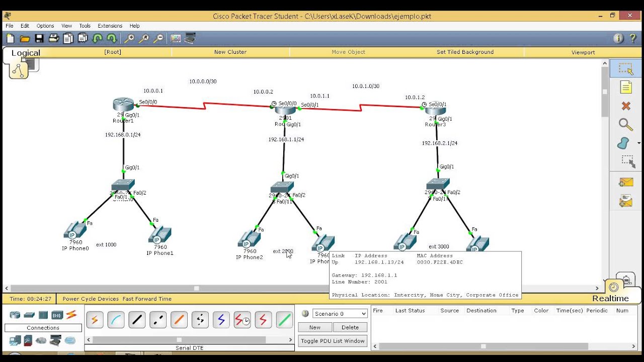The height and width of the screenshot is (362, 644).
Task: Open the Tools menu
Action: pyautogui.click(x=85, y=26)
